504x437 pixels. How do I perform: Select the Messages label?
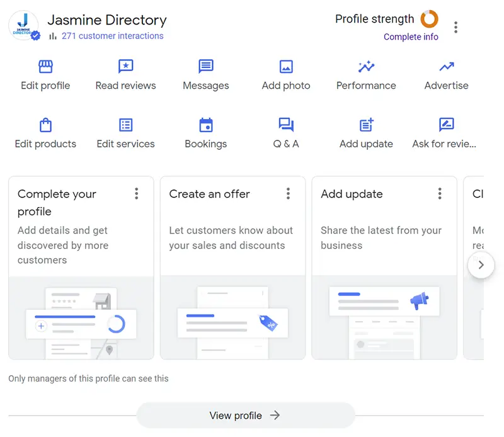(206, 86)
